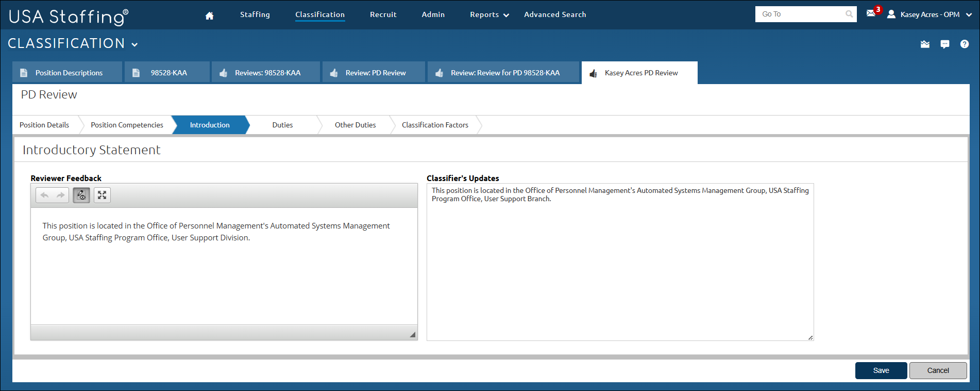Switch to the 98528-KAA tab
Image resolution: width=980 pixels, height=391 pixels.
pyautogui.click(x=167, y=72)
